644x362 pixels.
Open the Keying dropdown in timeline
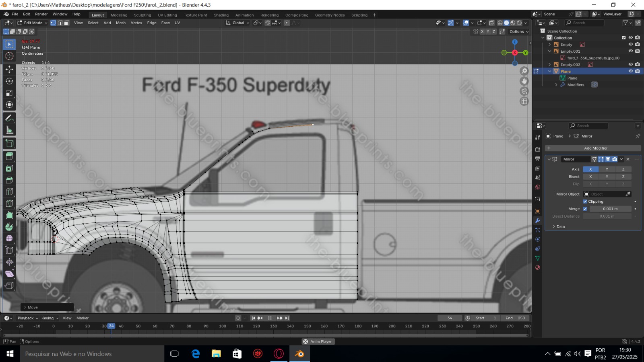(50, 318)
